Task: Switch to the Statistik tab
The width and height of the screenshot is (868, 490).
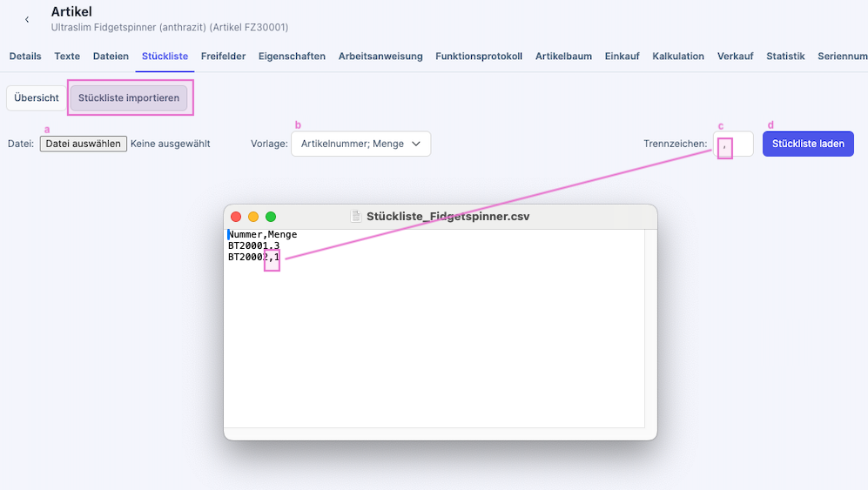Action: point(785,57)
